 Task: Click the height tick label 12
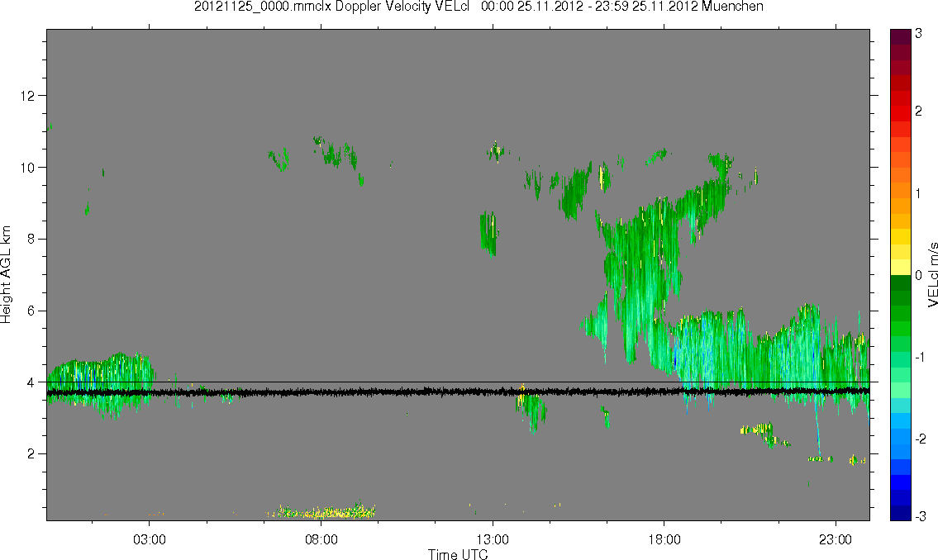27,96
